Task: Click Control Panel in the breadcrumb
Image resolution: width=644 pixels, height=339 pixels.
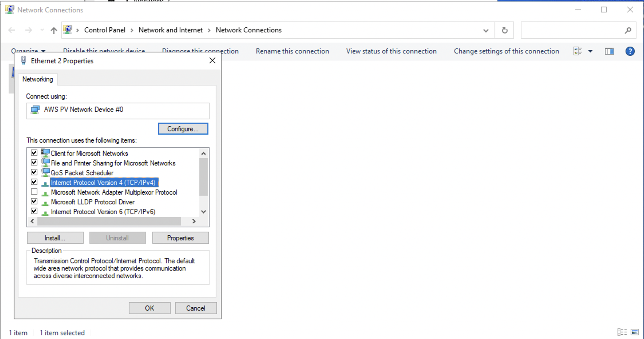Action: click(x=105, y=30)
